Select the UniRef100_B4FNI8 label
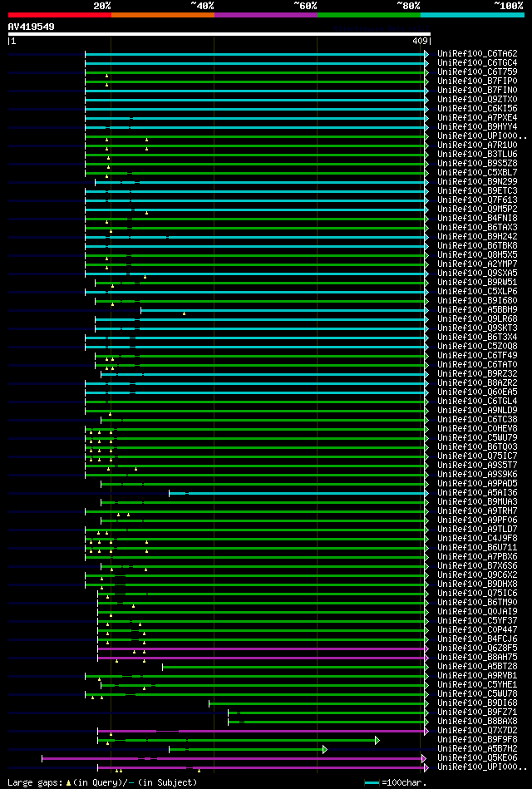532x789 pixels. point(478,219)
